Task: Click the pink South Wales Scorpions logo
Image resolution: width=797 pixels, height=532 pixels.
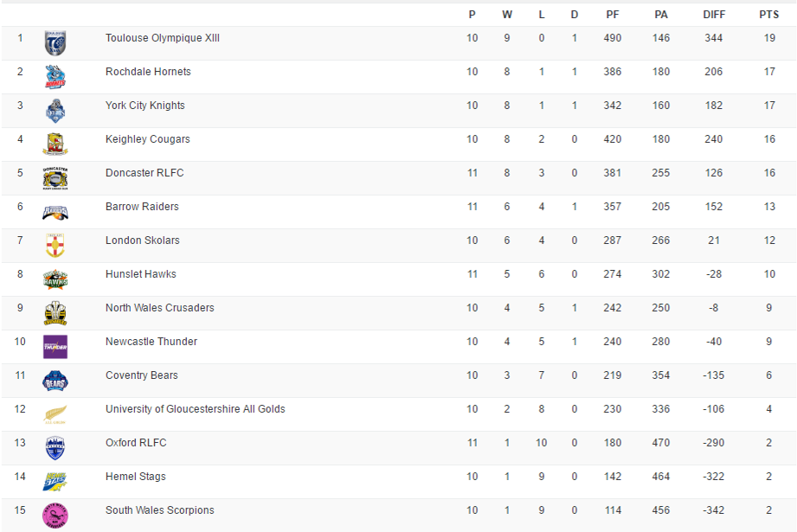Action: pos(55,516)
